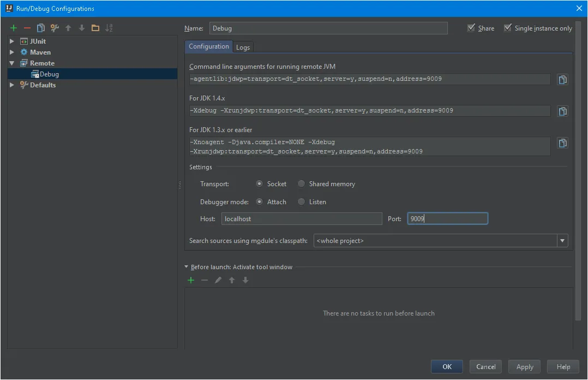Move before launch task up

pyautogui.click(x=232, y=280)
